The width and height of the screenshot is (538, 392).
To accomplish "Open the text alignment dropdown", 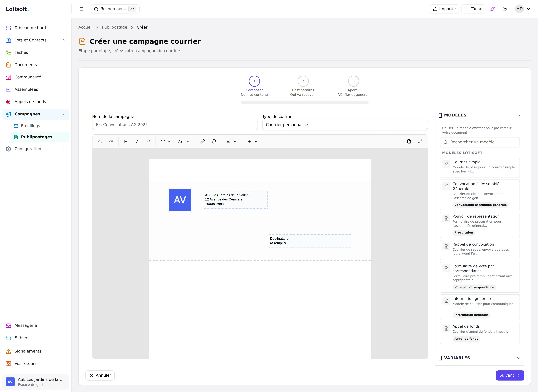I will [x=231, y=141].
